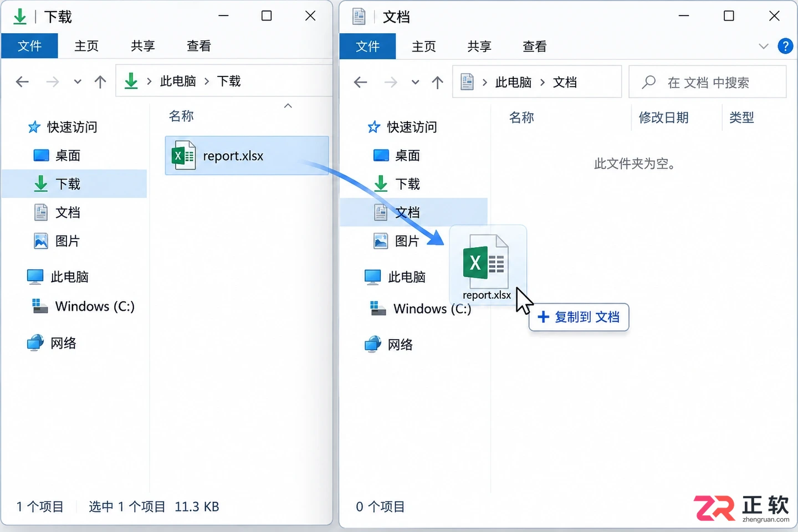Select 下载 in the 下载 window sidebar
798x532 pixels.
click(74, 184)
